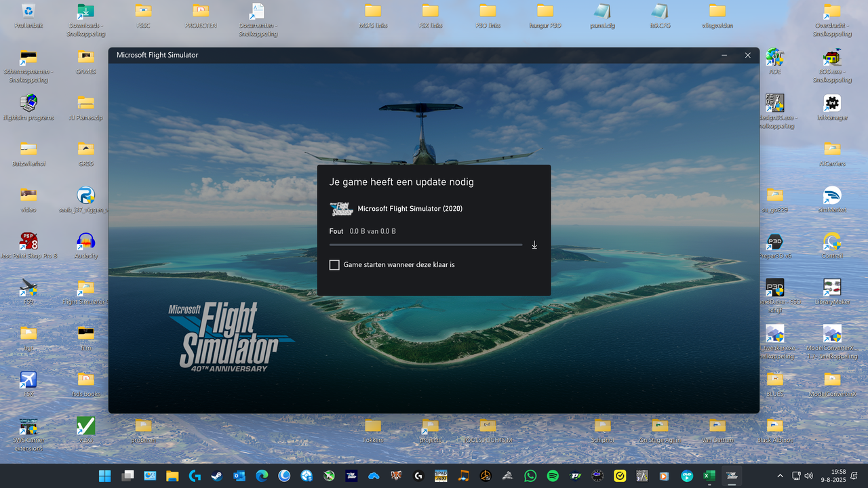This screenshot has width=868, height=488.
Task: Click the download arrow next to progress bar
Action: 534,245
